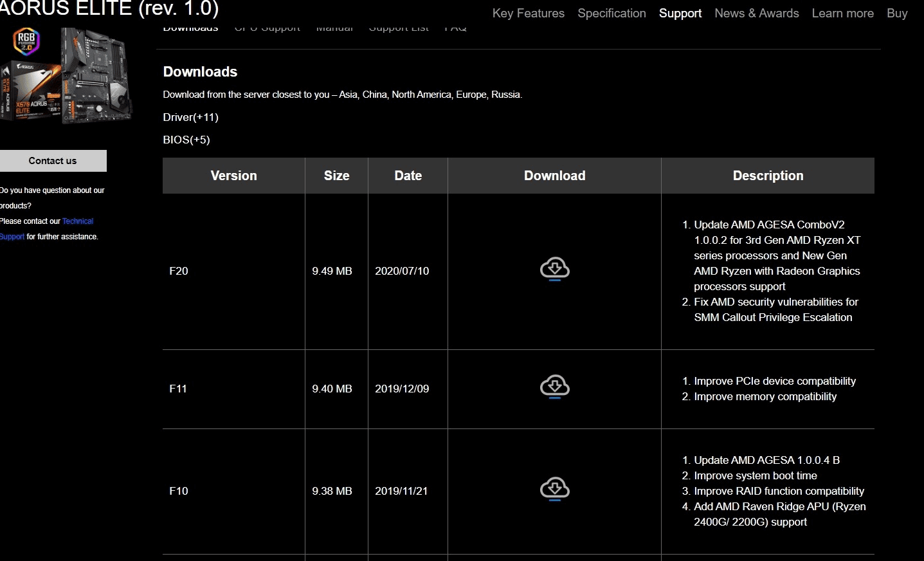The image size is (924, 561).
Task: Open the Specification tab
Action: pos(611,14)
